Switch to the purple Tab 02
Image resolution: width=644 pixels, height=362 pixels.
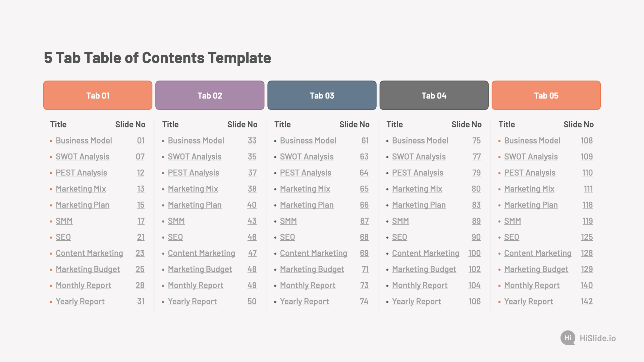point(210,95)
